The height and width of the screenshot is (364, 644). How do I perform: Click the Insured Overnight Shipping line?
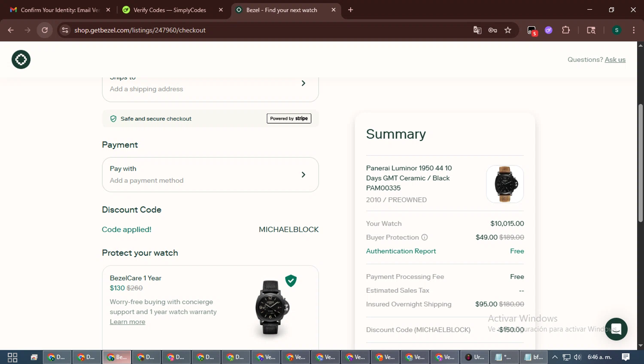[x=445, y=304]
